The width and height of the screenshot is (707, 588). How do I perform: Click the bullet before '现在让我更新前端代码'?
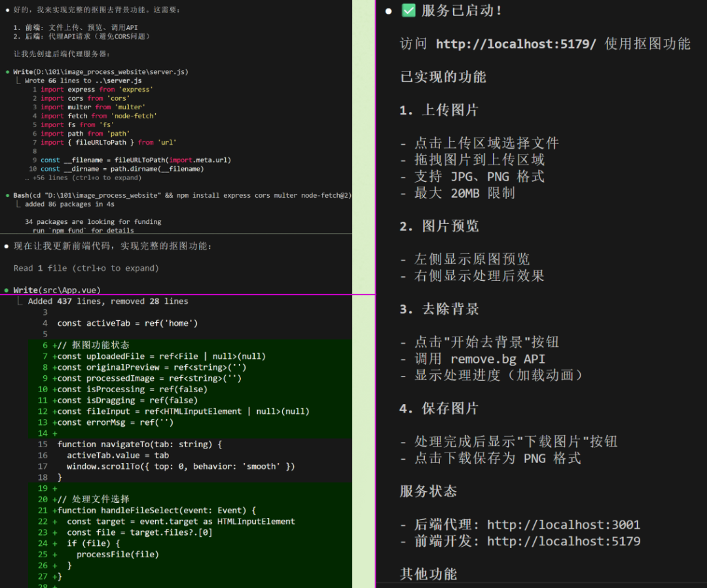[x=5, y=246]
